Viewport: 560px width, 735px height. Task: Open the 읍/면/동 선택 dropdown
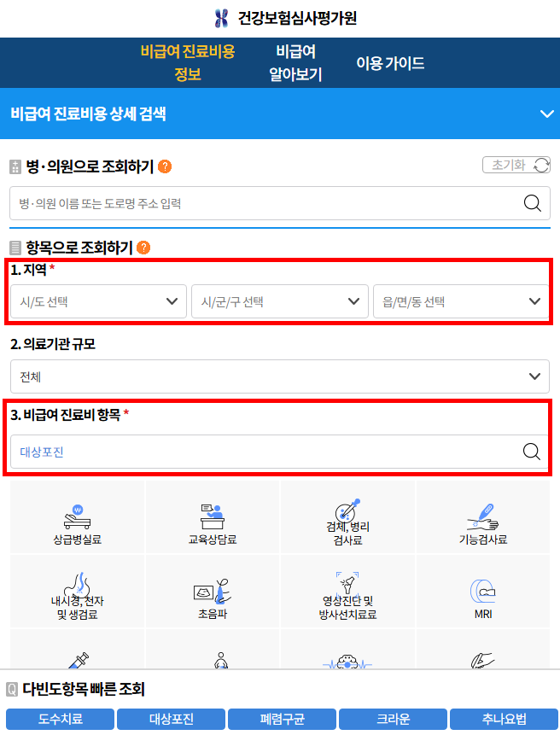[461, 301]
